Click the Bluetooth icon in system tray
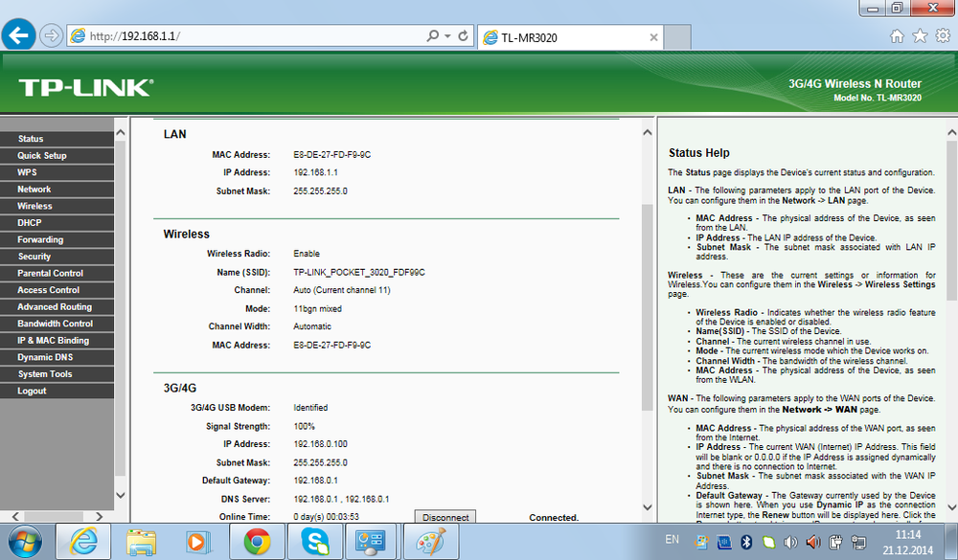This screenshot has width=958, height=560. pos(746,542)
